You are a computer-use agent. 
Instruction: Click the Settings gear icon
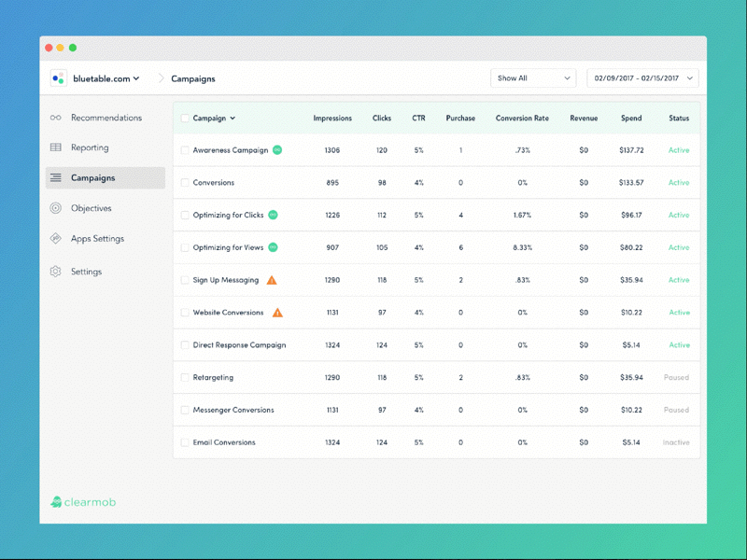(56, 272)
